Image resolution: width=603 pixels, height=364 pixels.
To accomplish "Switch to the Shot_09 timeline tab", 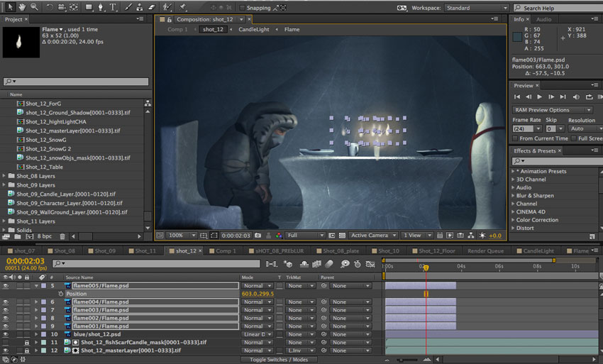I will 102,251.
